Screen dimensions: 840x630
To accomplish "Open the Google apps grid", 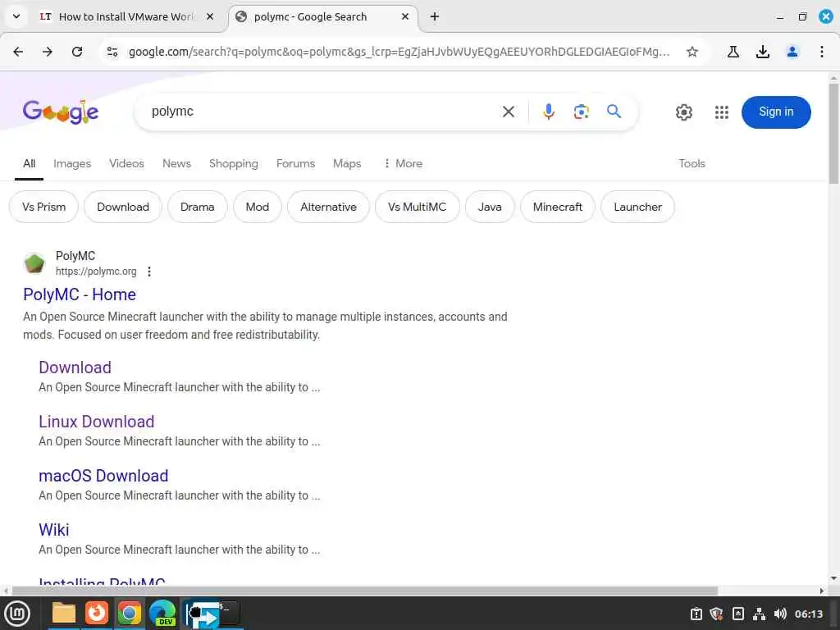I will 722,112.
